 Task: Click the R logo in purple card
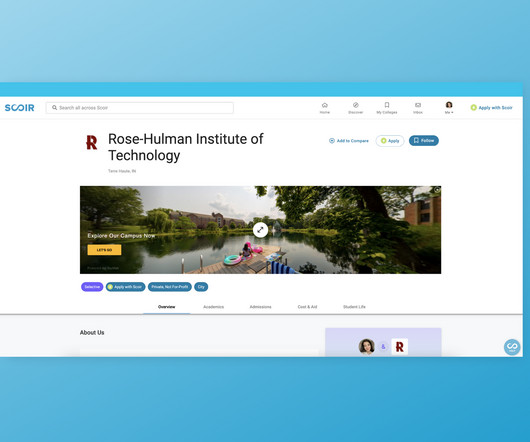400,347
